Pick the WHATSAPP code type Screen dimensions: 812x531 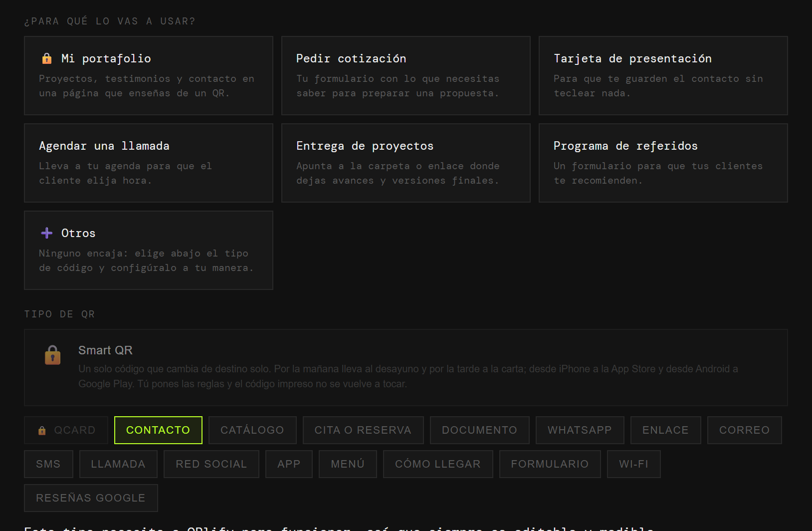point(580,430)
